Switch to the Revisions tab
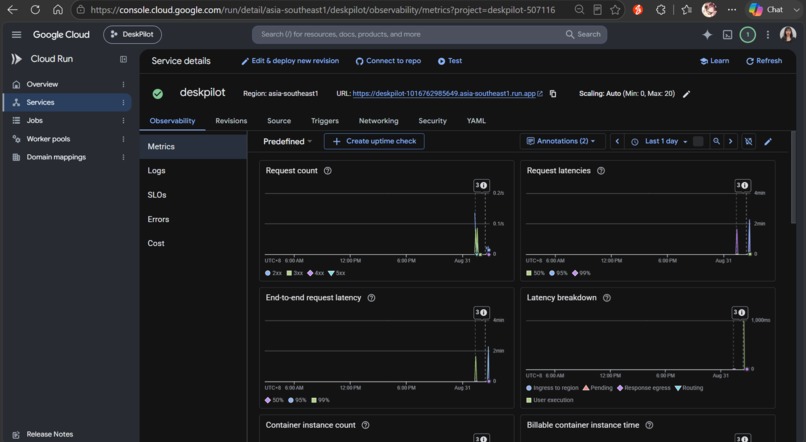This screenshot has width=806, height=442. pyautogui.click(x=231, y=121)
